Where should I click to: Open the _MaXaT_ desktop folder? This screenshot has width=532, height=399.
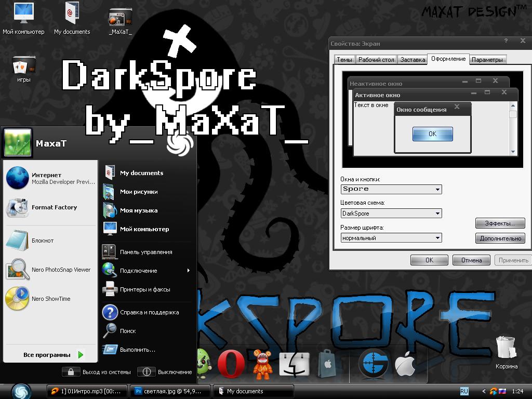coord(120,21)
